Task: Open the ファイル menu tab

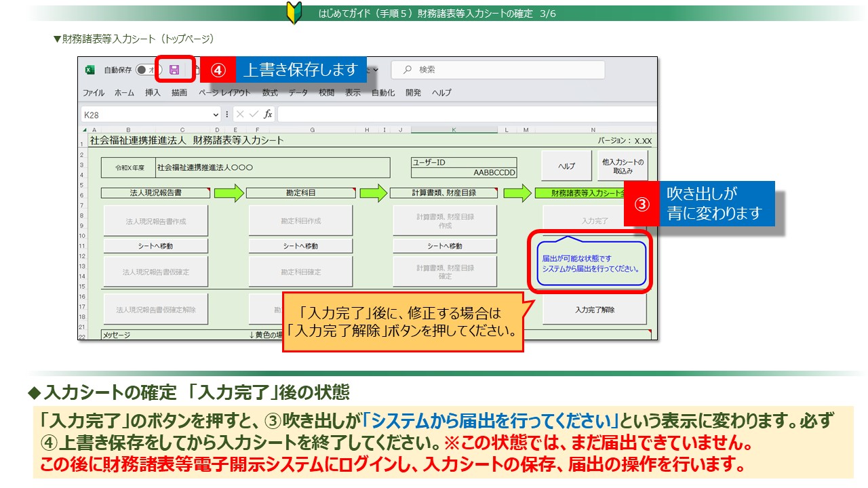Action: click(94, 93)
